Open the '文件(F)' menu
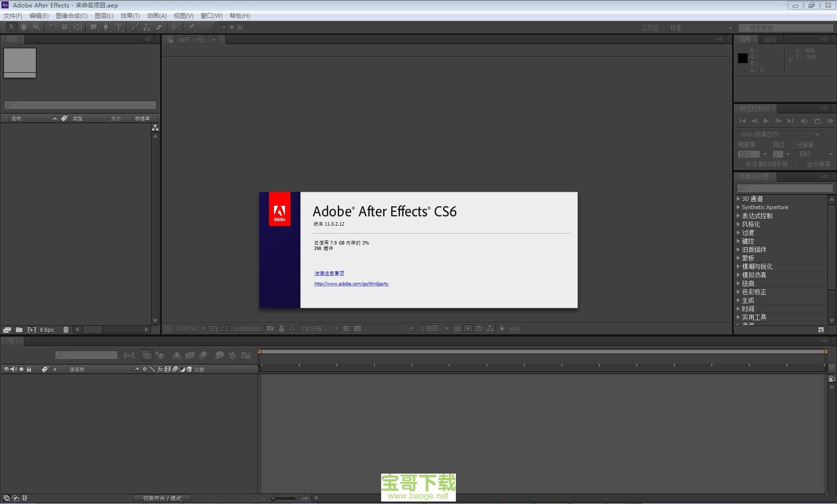This screenshot has width=837, height=504. click(x=13, y=16)
